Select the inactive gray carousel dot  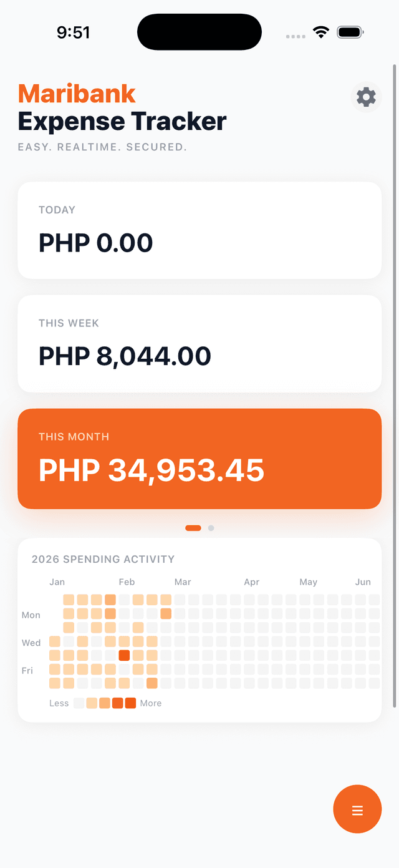point(211,527)
